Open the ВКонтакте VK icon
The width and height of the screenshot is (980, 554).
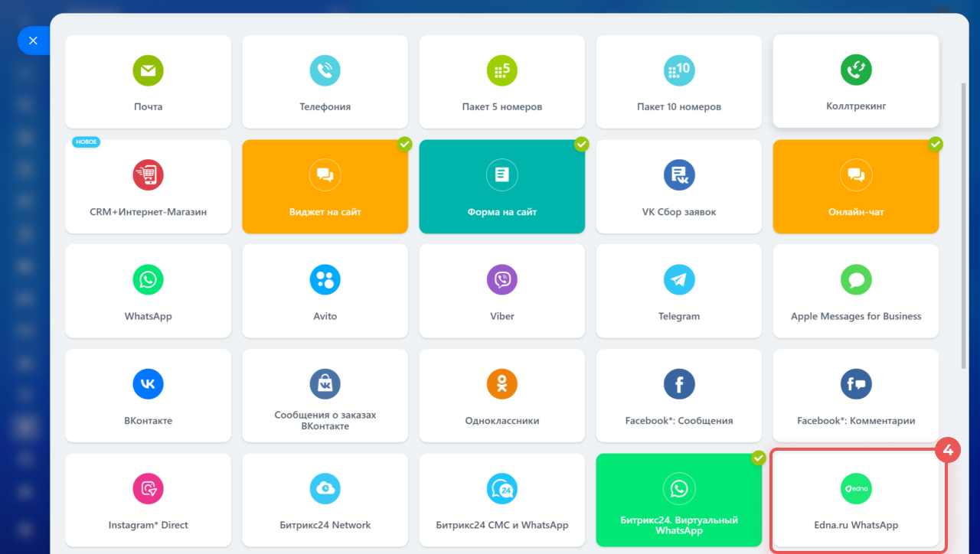click(x=148, y=384)
